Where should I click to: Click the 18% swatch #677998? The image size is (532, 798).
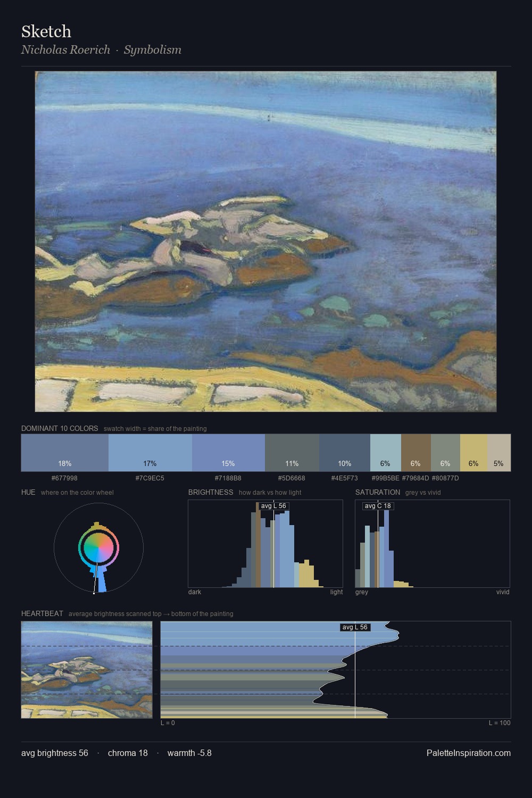[x=65, y=453]
